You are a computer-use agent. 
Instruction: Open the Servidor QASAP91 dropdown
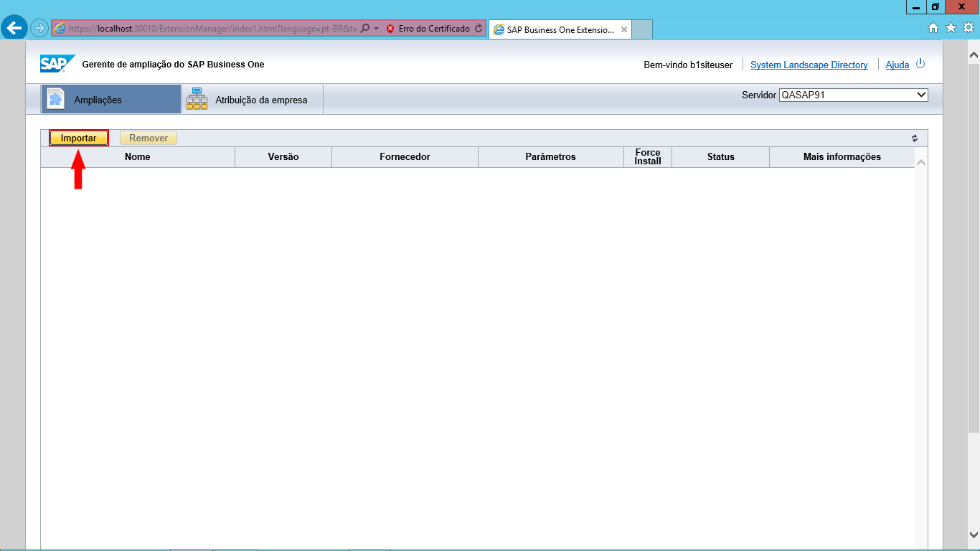(x=854, y=95)
